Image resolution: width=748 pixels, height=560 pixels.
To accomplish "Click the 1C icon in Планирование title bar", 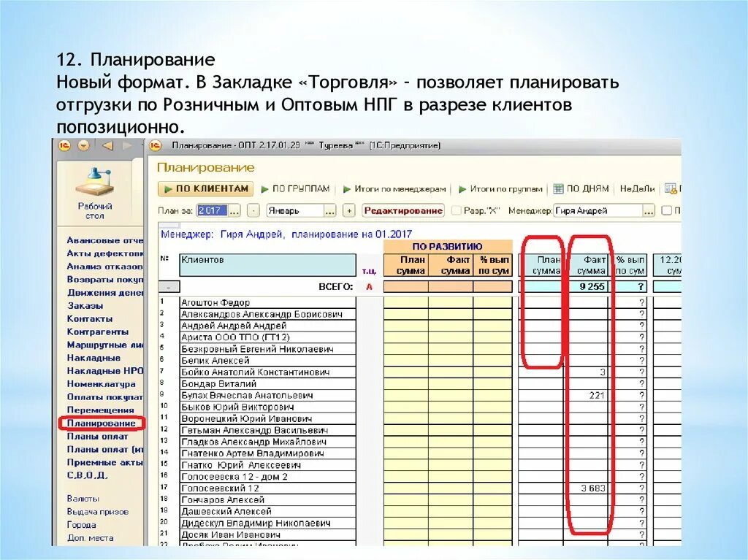I will [156, 146].
